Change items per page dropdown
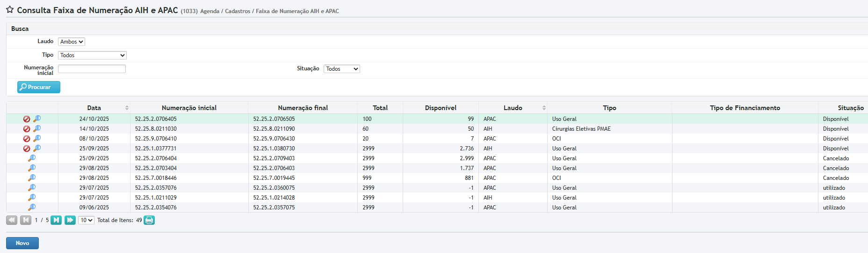The height and width of the screenshot is (253, 868). (86, 220)
